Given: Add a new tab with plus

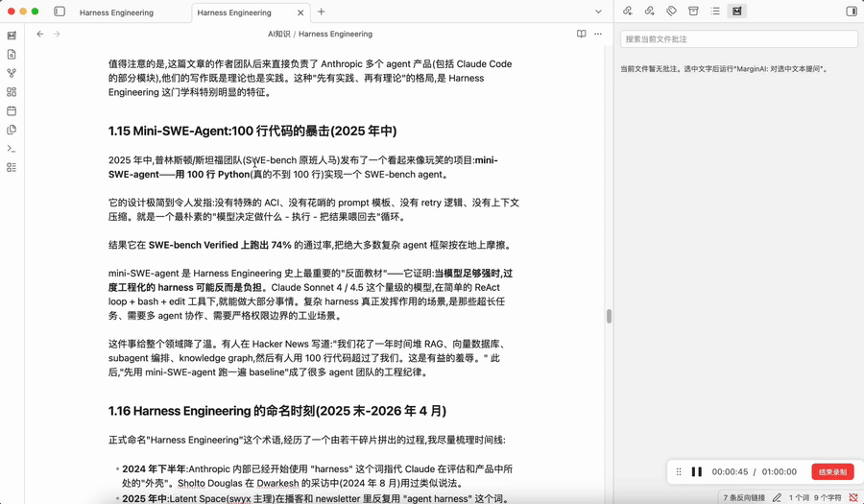Looking at the screenshot, I should pyautogui.click(x=322, y=12).
